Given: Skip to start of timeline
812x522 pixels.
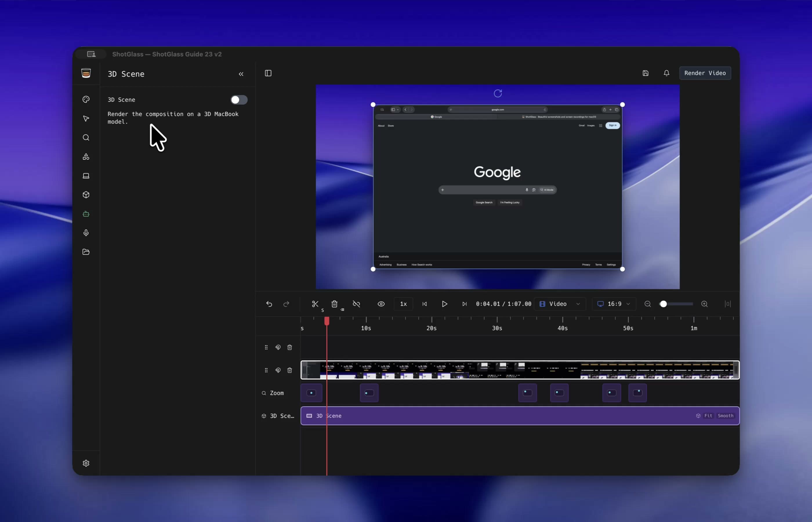Looking at the screenshot, I should coord(424,304).
